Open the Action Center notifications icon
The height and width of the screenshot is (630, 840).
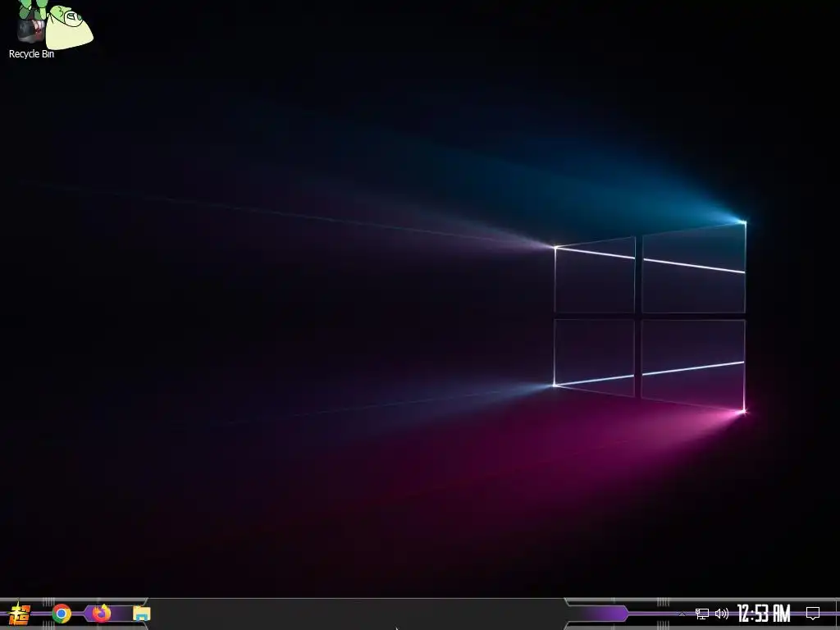pos(813,614)
